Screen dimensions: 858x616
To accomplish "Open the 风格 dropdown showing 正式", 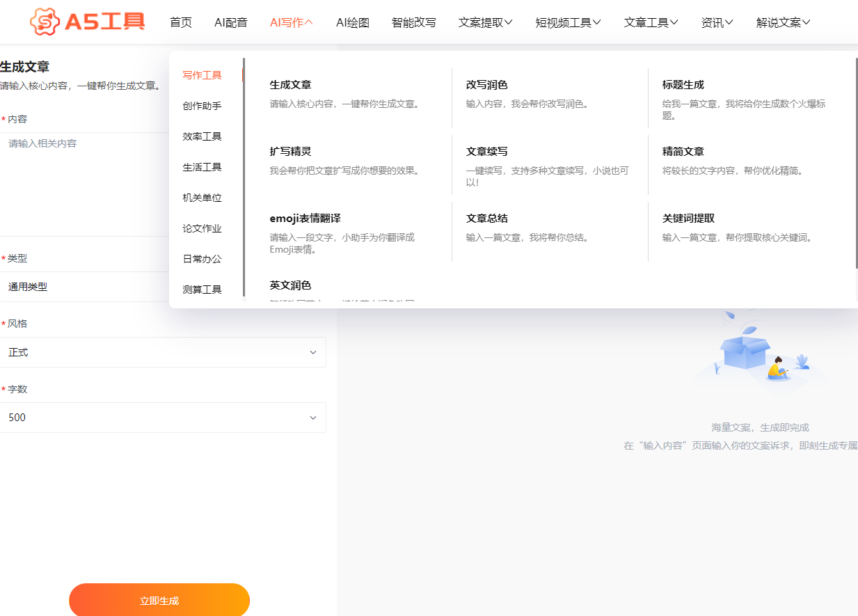I will coord(163,352).
